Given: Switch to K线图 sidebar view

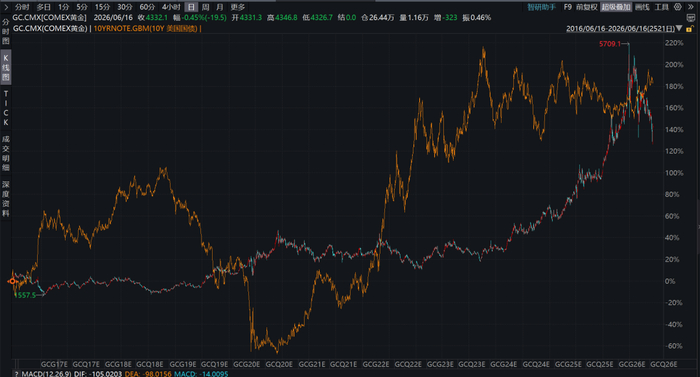Looking at the screenshot, I should pyautogui.click(x=6, y=67).
